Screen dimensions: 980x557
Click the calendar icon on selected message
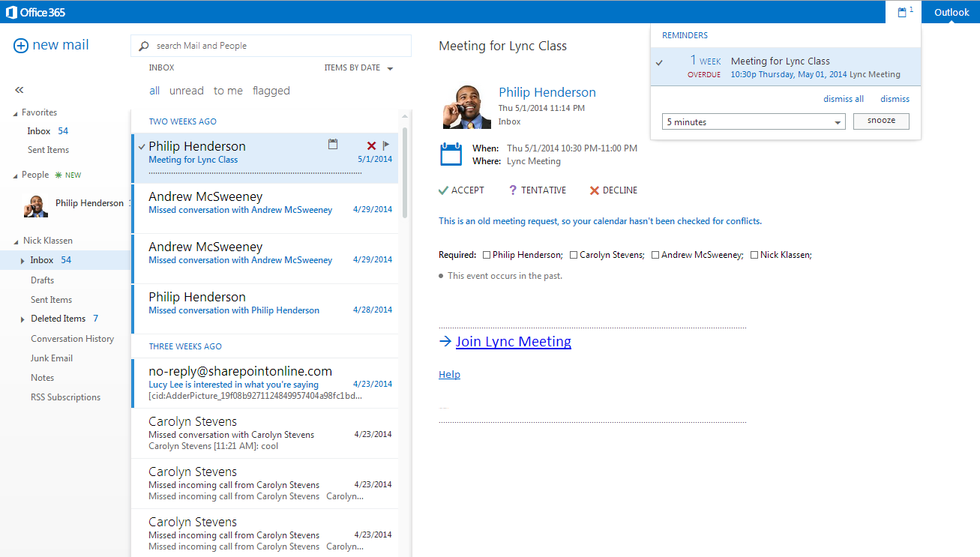click(333, 144)
